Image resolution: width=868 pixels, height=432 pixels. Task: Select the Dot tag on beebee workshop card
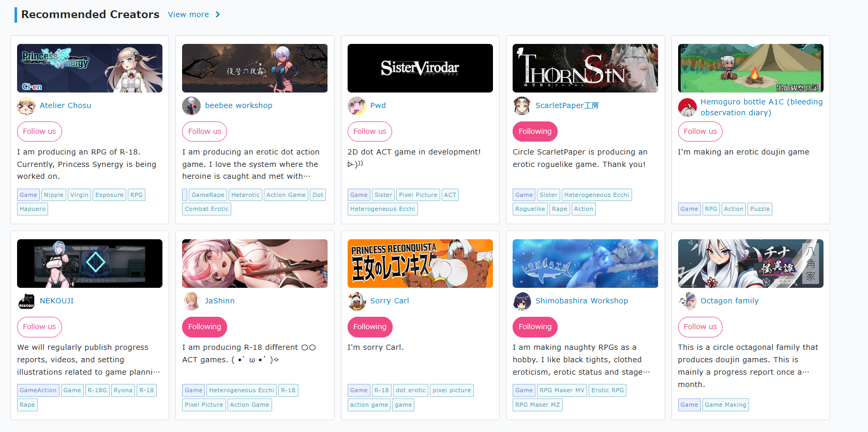318,195
